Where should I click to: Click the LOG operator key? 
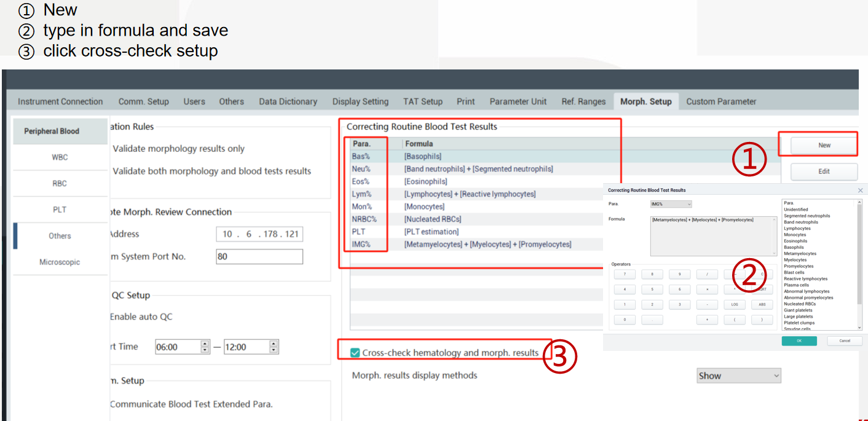coord(735,304)
